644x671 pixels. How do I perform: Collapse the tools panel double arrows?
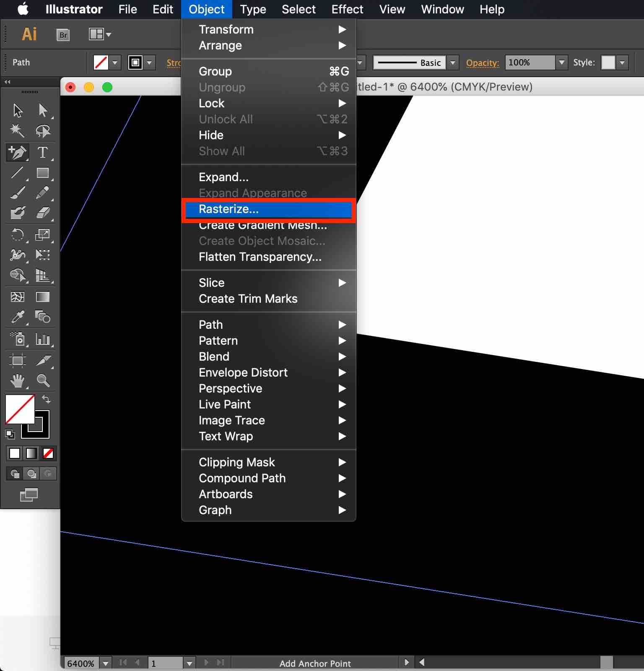point(7,82)
